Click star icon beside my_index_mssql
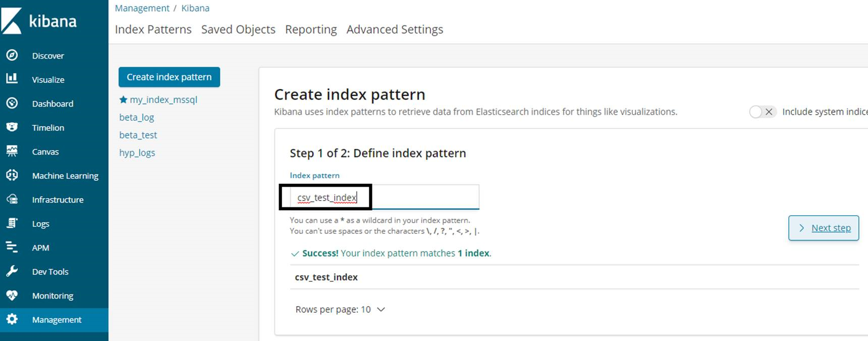Screen dimensions: 868x341 pos(123,100)
